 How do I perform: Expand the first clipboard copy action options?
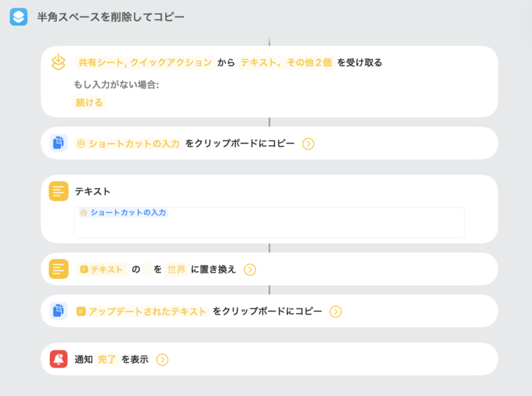[x=308, y=143]
